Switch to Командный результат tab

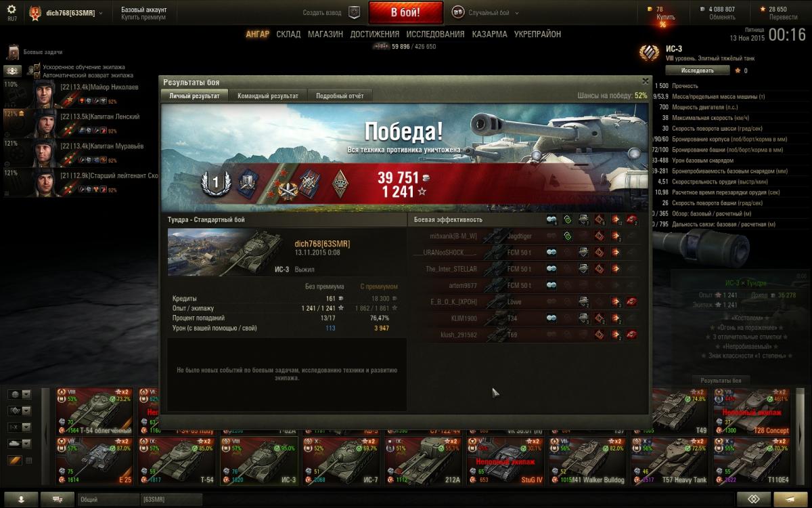pyautogui.click(x=267, y=96)
